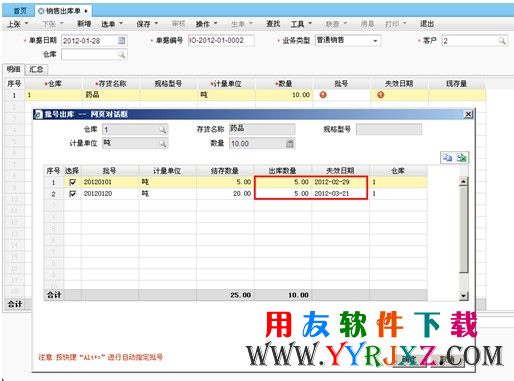Close the 销售出库单 tab via its dot
This screenshot has height=381, width=514.
point(86,11)
